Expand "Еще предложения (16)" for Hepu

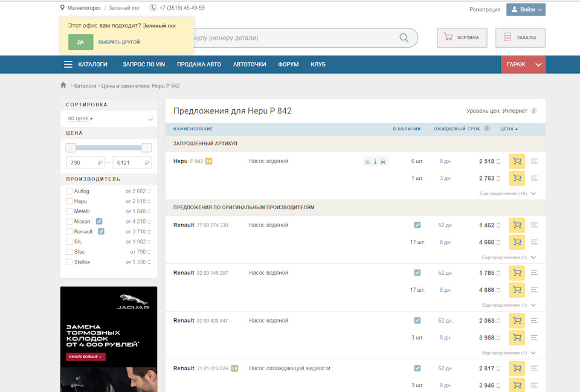[507, 193]
